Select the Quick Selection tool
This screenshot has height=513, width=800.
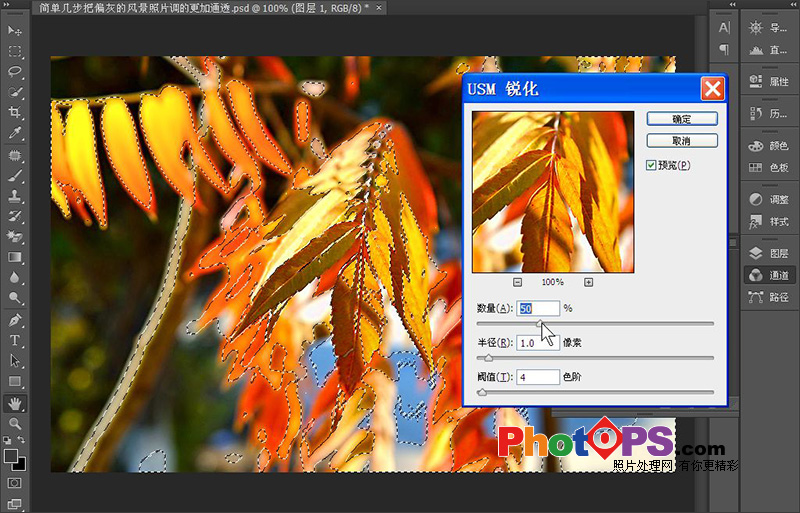(14, 92)
